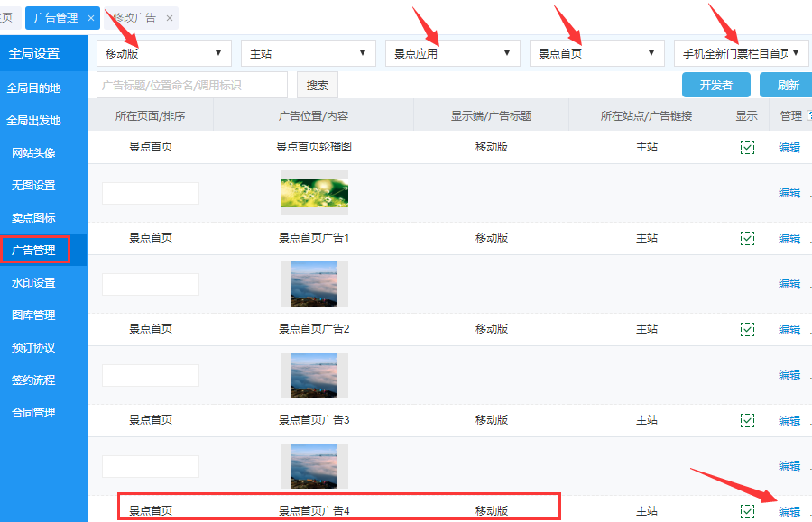
Task: Open 水印设置 in the sidebar
Action: 33,282
